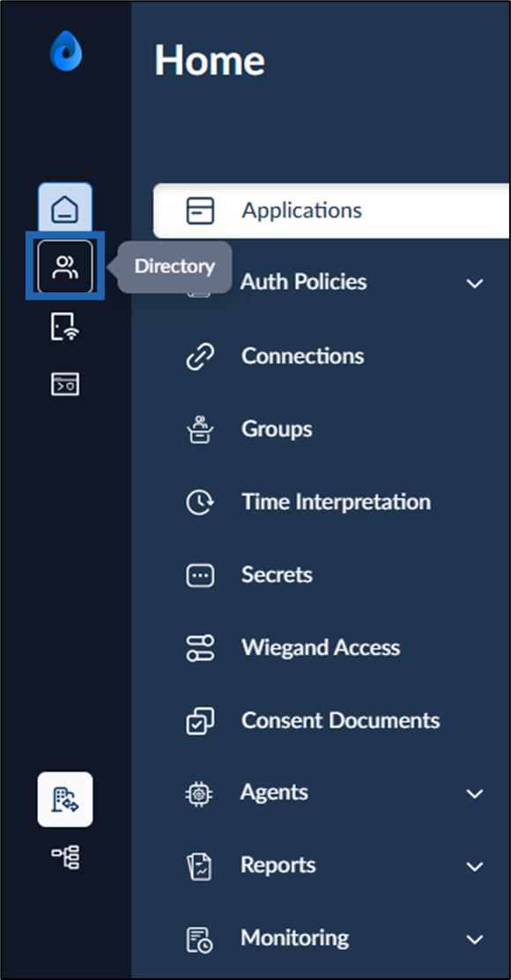Click the Connections chain link icon

click(200, 357)
